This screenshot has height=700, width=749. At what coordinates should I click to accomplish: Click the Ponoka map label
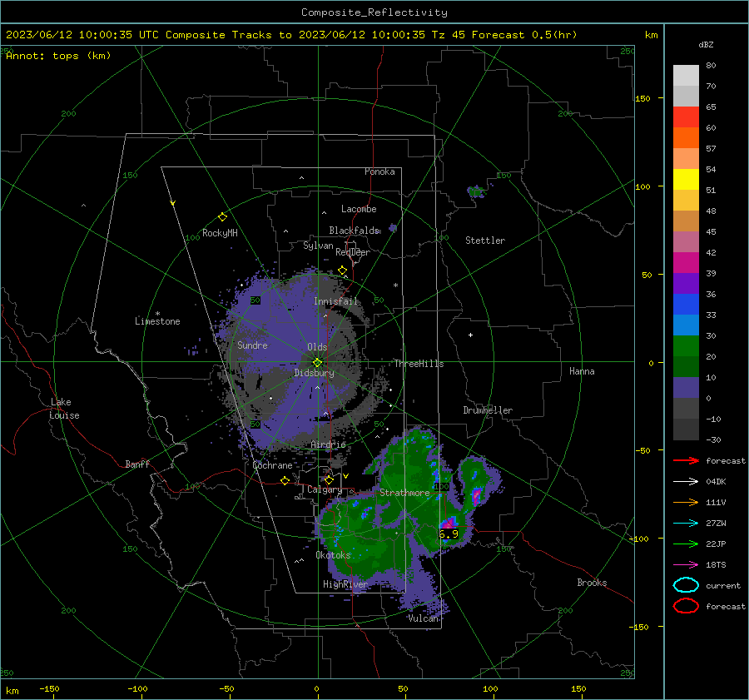(x=379, y=171)
